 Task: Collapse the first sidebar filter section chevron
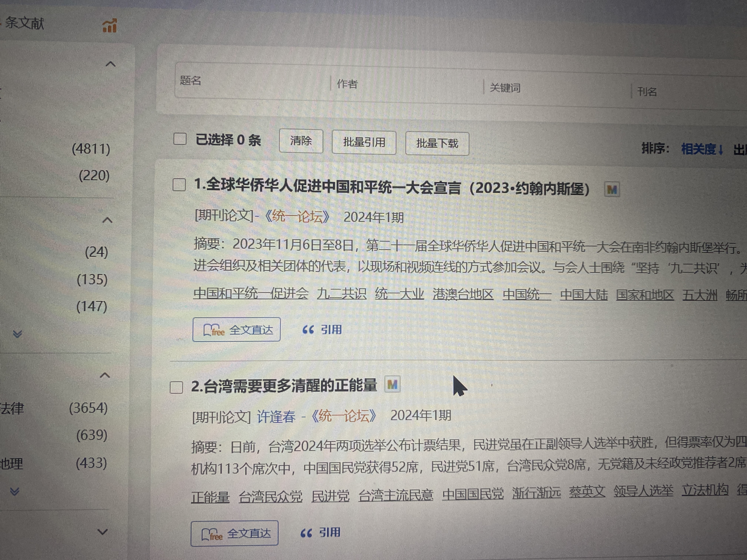(x=110, y=64)
